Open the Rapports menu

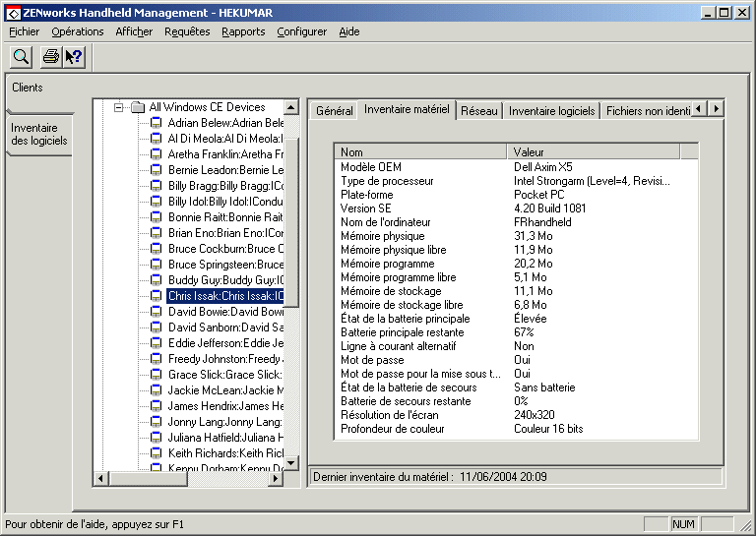pos(243,31)
